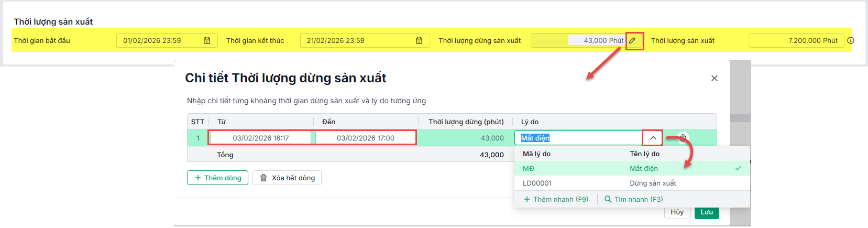Click the "Đến" date cell in row 1

pyautogui.click(x=366, y=138)
